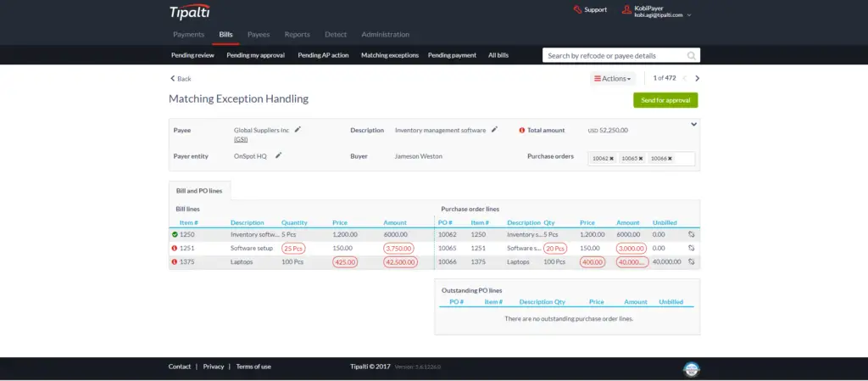Image resolution: width=868 pixels, height=381 pixels.
Task: Click the unlink icon on PO 10065 row
Action: 692,248
